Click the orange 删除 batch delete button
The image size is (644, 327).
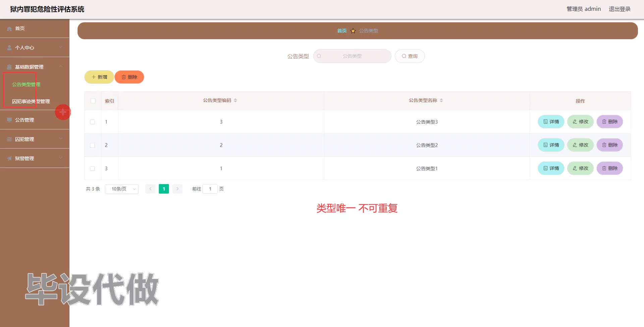click(129, 77)
